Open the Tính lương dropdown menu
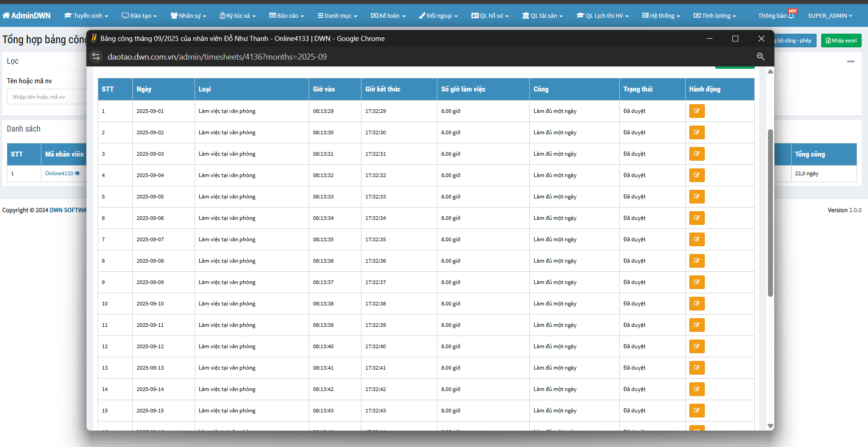Screen dimensions: 868x447 pos(714,16)
